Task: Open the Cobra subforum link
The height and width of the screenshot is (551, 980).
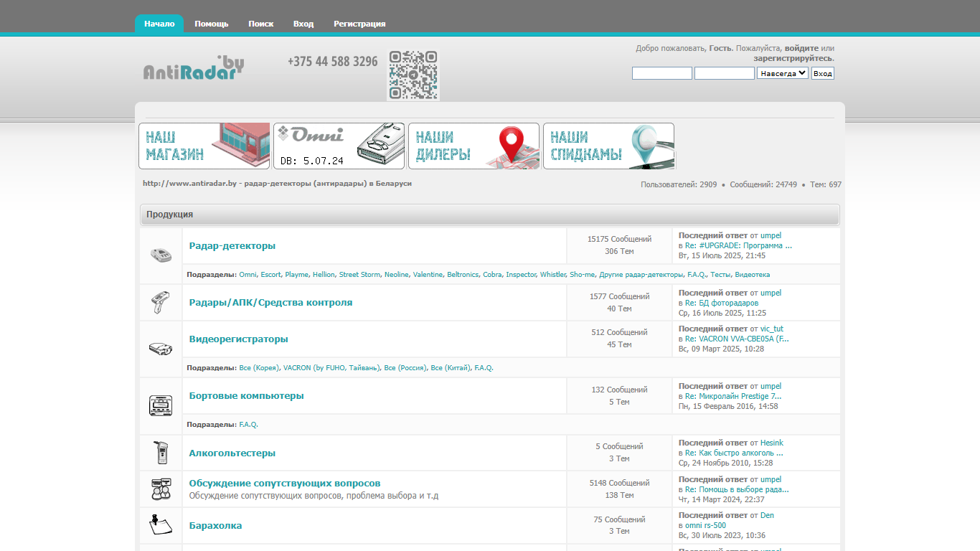Action: (492, 275)
